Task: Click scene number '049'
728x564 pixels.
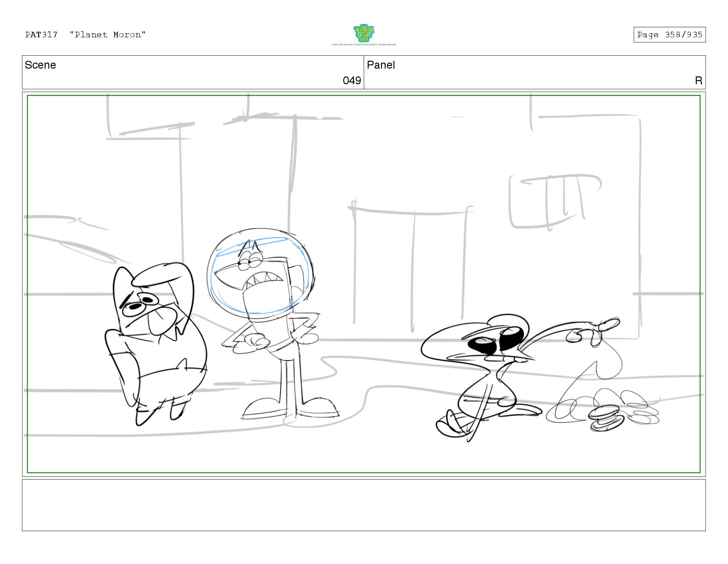Action: [x=352, y=81]
